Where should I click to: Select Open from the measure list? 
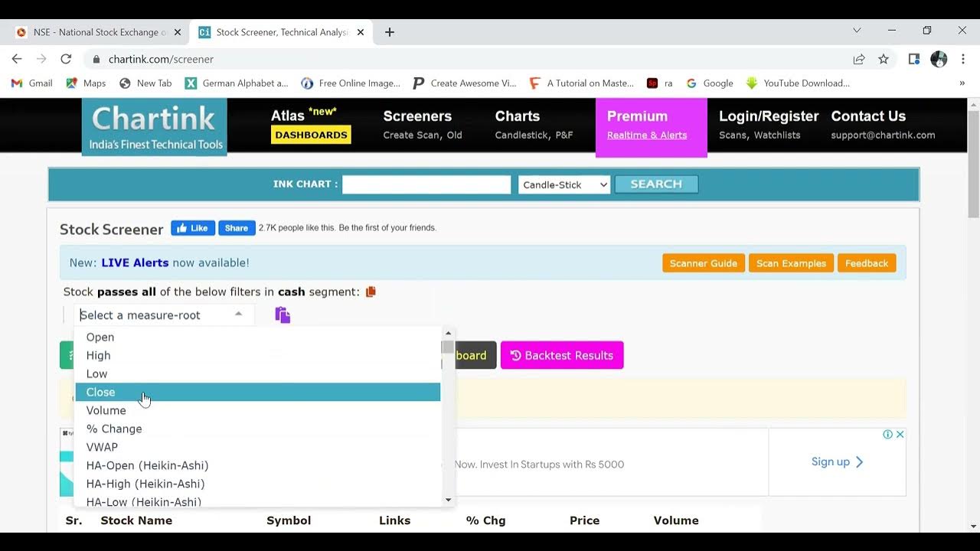point(257,337)
